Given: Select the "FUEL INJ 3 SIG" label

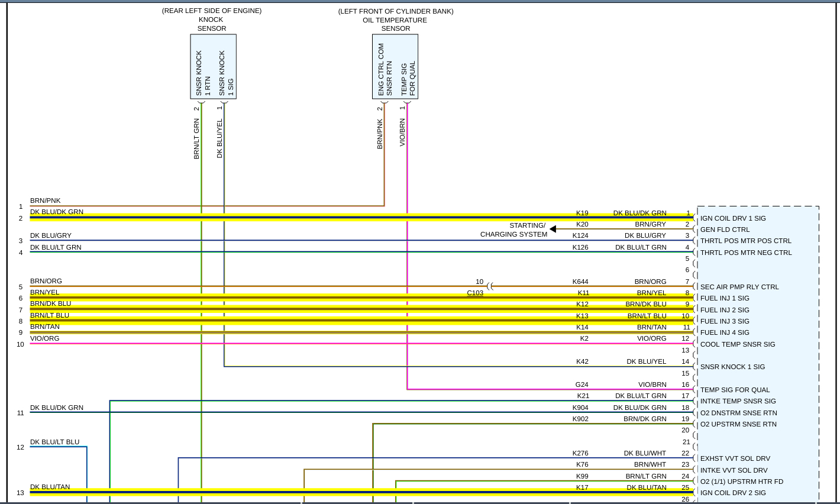Looking at the screenshot, I should (x=725, y=321).
